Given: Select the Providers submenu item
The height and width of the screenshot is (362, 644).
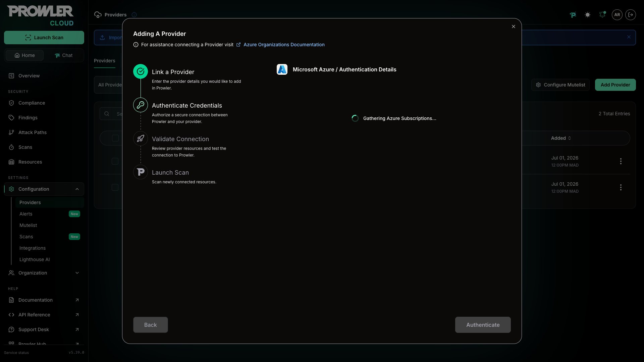Looking at the screenshot, I should click(x=50, y=202).
